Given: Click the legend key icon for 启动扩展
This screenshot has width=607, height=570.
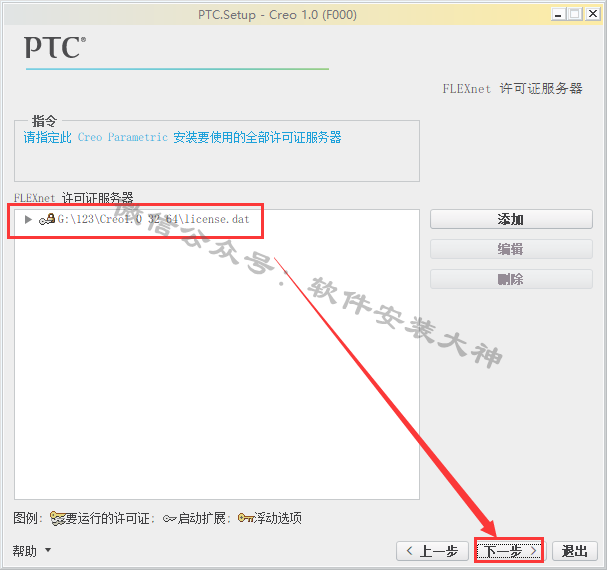Looking at the screenshot, I should click(x=170, y=518).
